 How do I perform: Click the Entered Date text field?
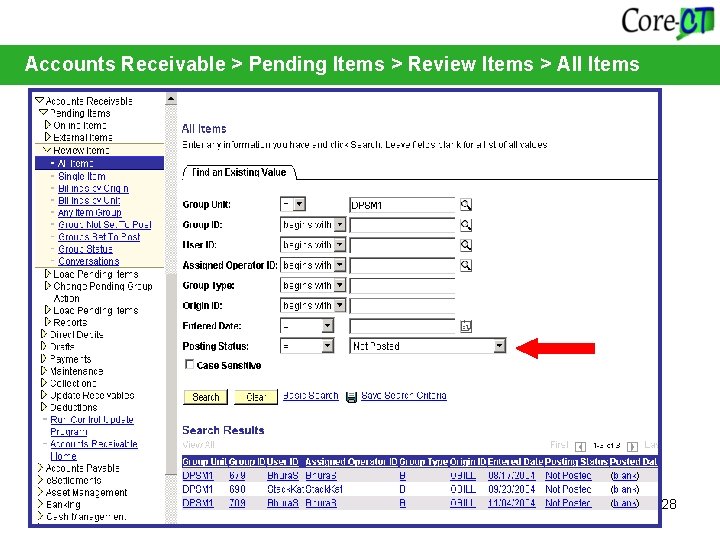point(402,326)
